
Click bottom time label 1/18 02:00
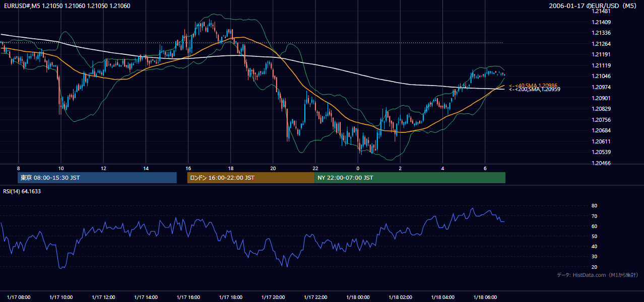coord(401,297)
